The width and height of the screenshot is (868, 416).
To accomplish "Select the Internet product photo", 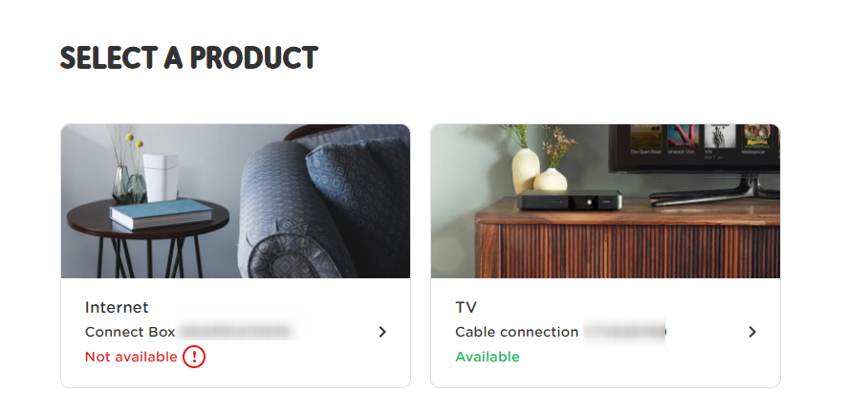I will pyautogui.click(x=235, y=201).
